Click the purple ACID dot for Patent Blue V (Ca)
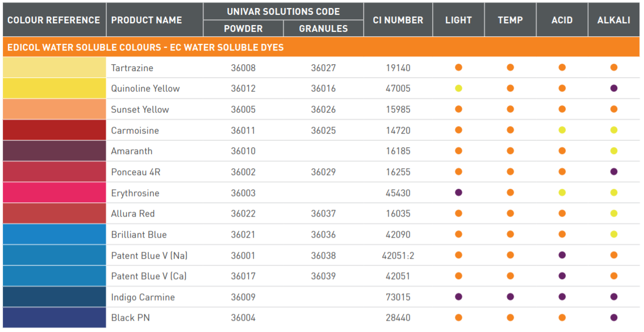This screenshot has width=644, height=332. [x=562, y=276]
